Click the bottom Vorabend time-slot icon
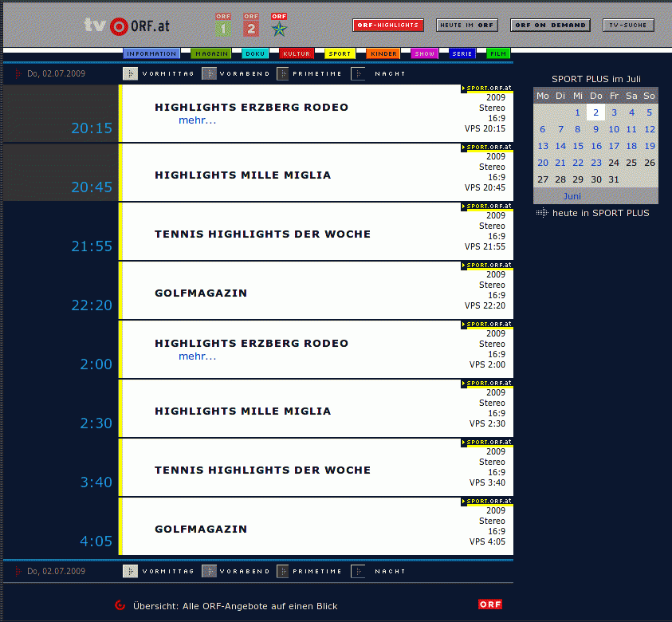 click(x=209, y=571)
